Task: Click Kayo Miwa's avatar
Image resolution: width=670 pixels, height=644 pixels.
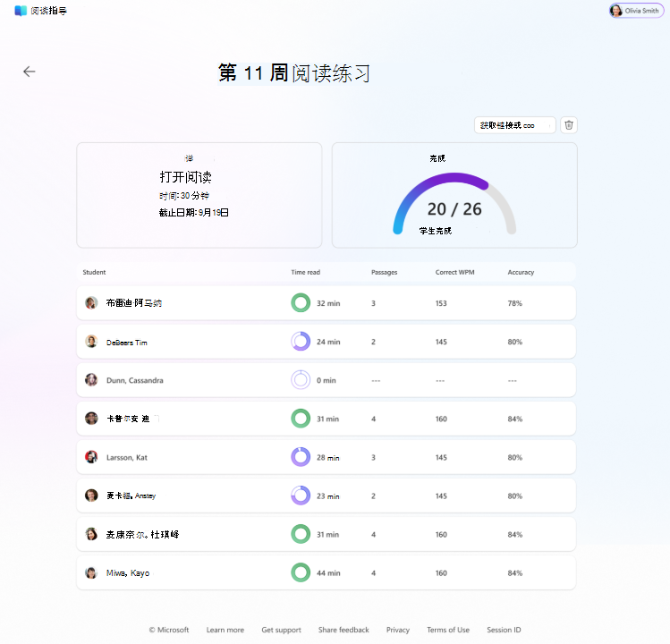Action: pyautogui.click(x=91, y=572)
